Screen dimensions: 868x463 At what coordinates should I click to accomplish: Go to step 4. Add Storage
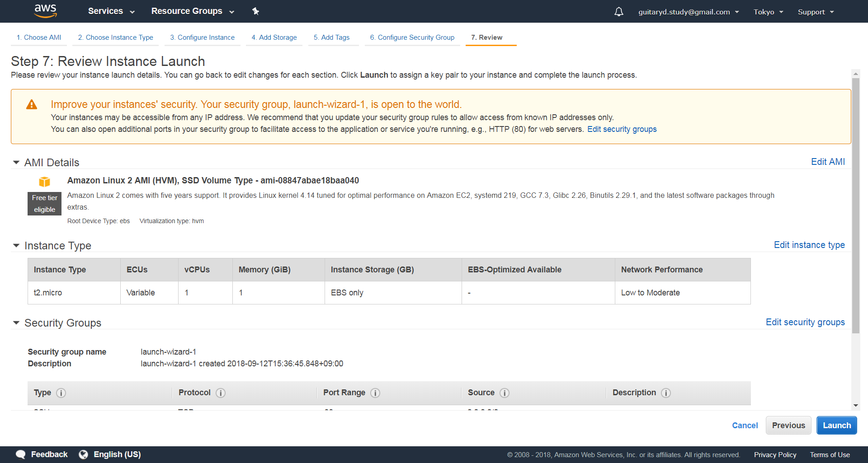coord(274,37)
